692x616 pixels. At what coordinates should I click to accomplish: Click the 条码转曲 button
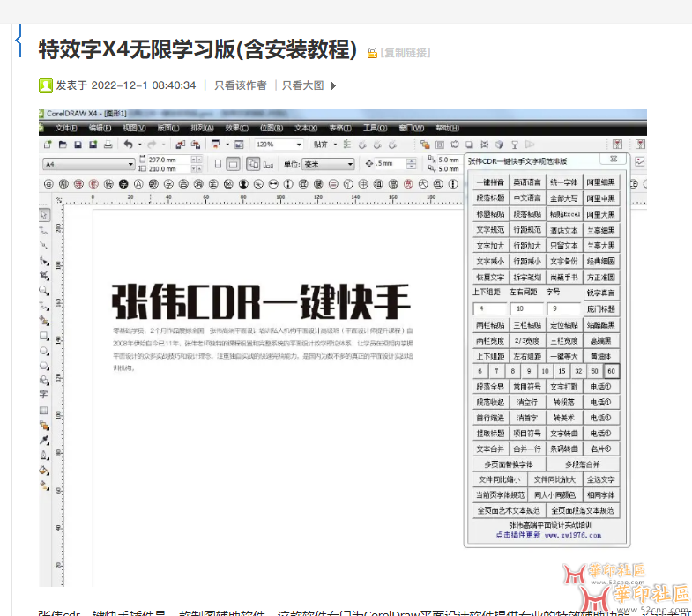pos(563,449)
